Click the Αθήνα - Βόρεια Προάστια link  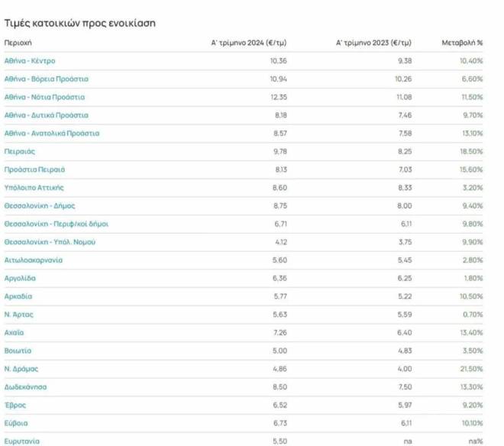[47, 79]
